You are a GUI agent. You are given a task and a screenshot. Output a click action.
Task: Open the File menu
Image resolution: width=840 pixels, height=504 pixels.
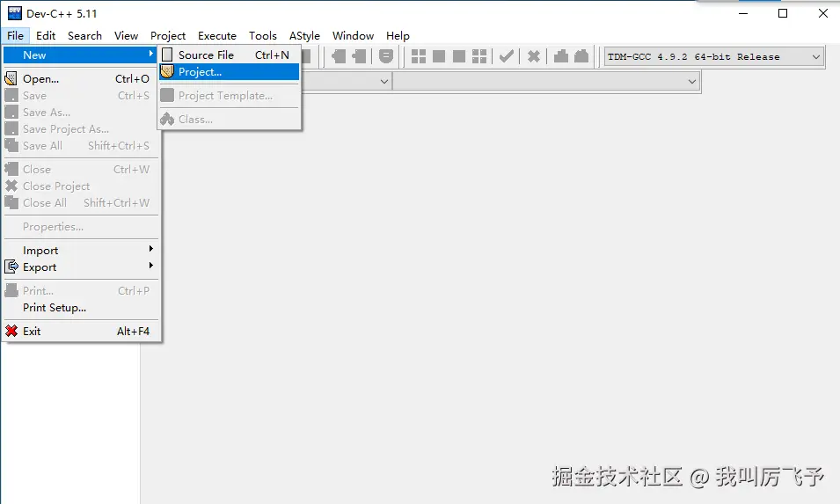tap(15, 35)
